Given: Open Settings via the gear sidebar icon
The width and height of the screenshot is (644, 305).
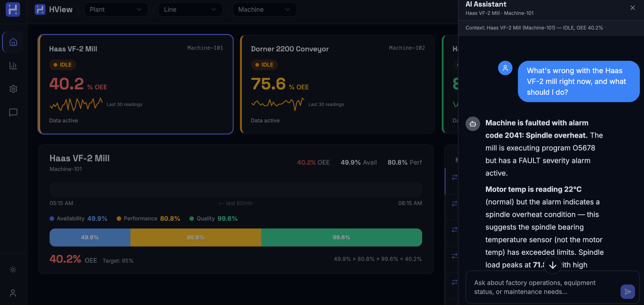Looking at the screenshot, I should click(x=13, y=89).
